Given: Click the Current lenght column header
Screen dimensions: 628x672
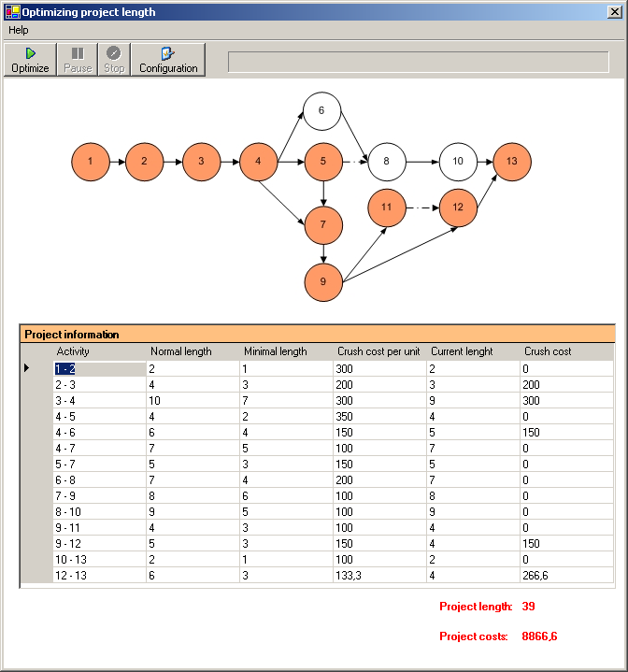Looking at the screenshot, I should [x=473, y=351].
